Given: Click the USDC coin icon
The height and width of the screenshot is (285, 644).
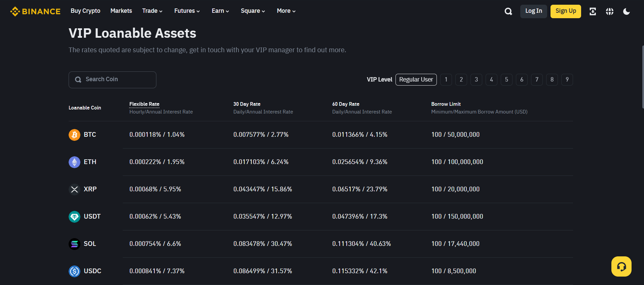Looking at the screenshot, I should 74,271.
